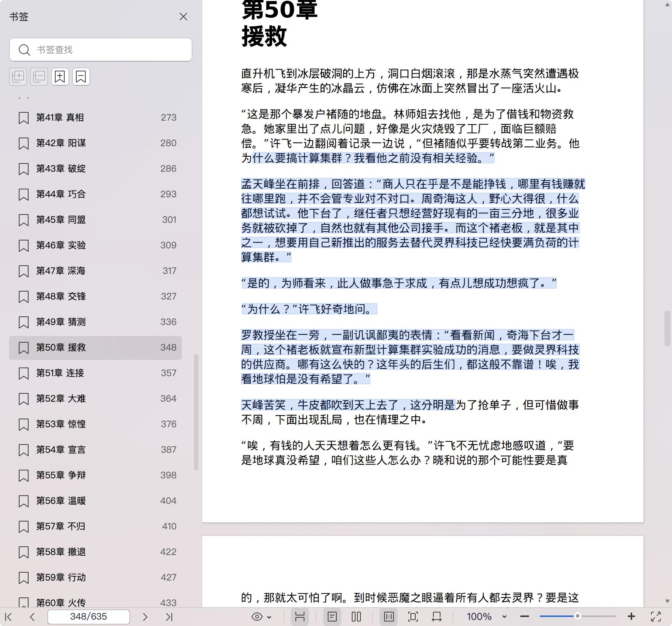This screenshot has width=672, height=626.
Task: Select bookmark 第44章 巧合
Action: 95,194
